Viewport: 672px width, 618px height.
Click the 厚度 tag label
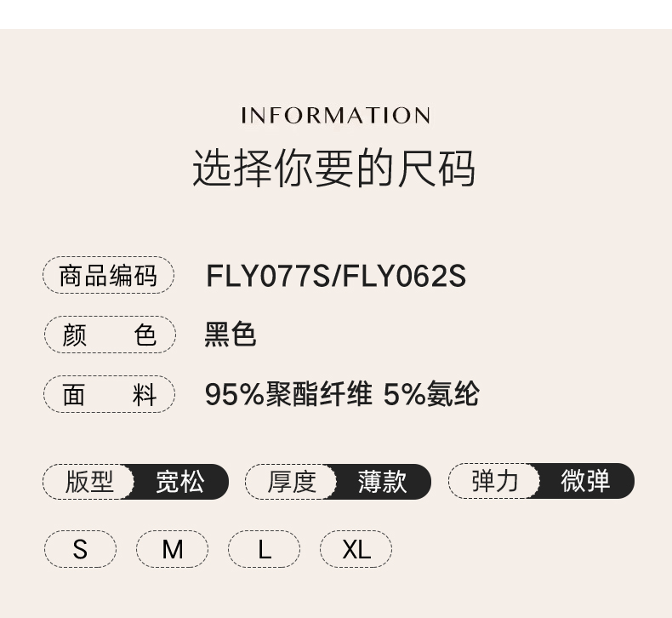pos(292,482)
